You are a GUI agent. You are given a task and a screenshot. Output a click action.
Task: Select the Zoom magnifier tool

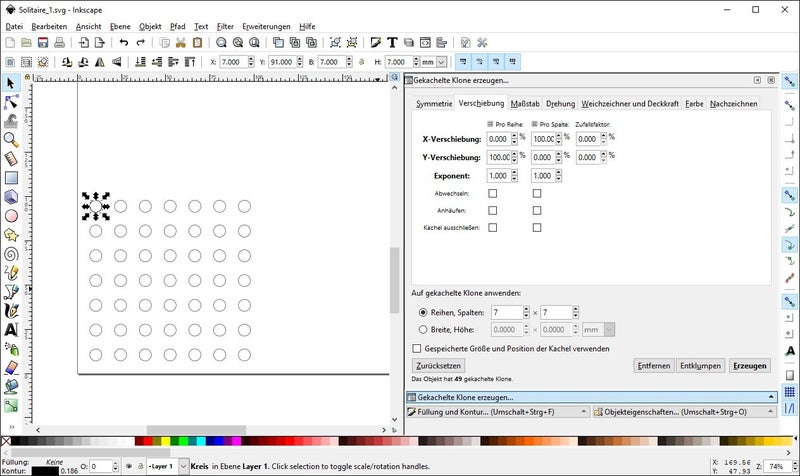click(x=11, y=139)
